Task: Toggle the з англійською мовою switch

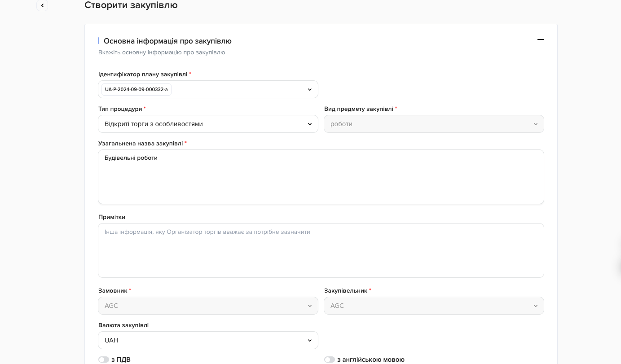Action: [330, 360]
